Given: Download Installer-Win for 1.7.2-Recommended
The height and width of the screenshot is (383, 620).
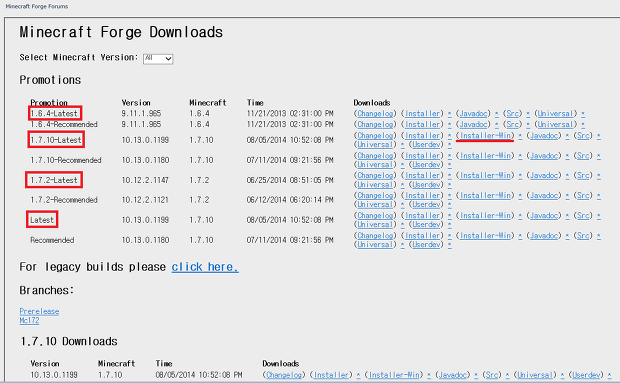Looking at the screenshot, I should coord(485,196).
